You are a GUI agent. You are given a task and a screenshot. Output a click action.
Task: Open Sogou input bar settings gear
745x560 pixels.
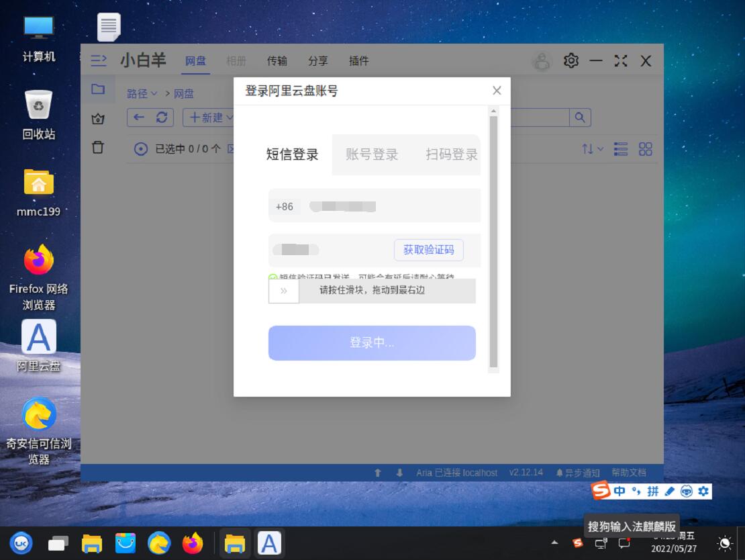(x=703, y=491)
